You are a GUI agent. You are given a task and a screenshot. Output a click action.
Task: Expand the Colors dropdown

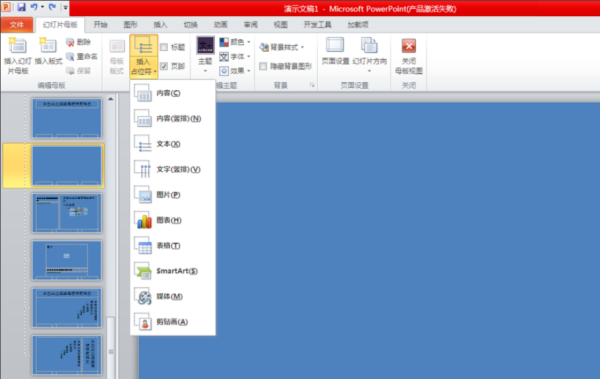click(x=235, y=42)
